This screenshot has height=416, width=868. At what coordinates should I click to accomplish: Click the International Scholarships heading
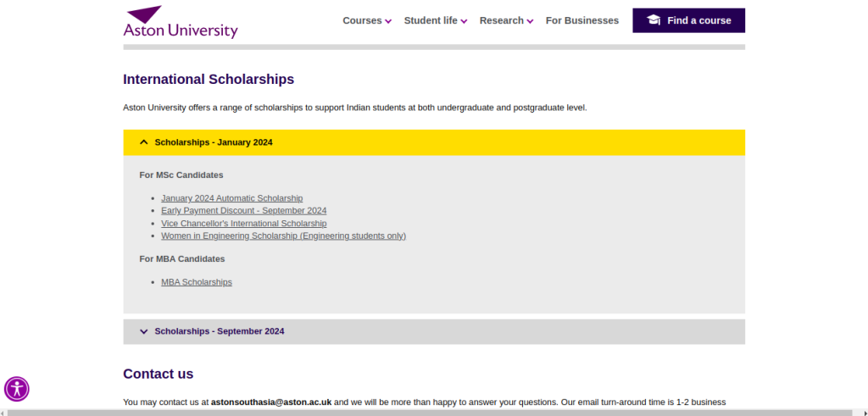coord(209,79)
